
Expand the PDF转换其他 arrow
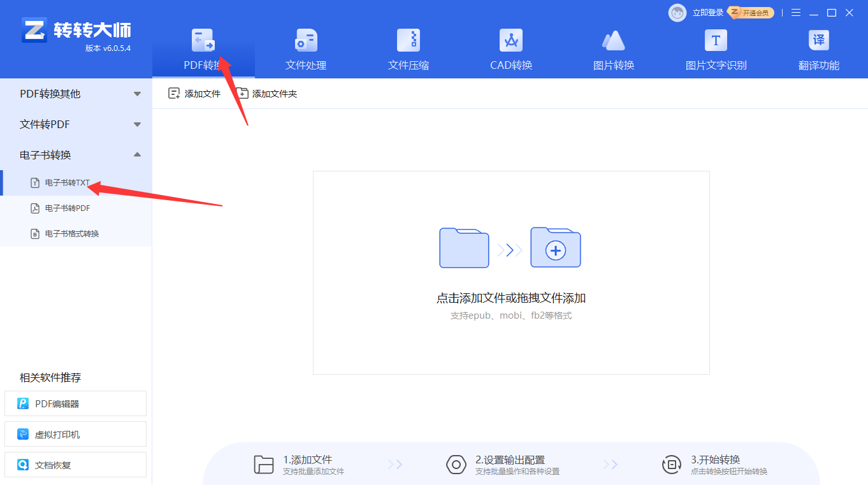pos(138,94)
